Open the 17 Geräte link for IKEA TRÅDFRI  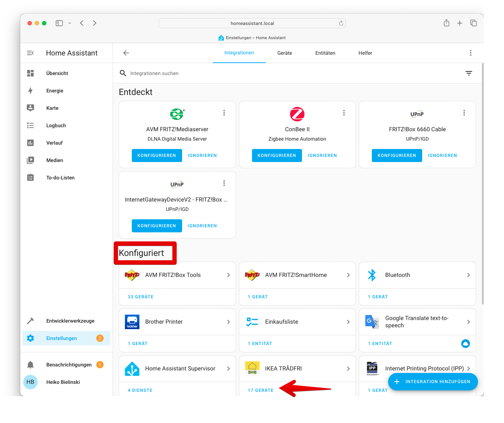click(261, 390)
